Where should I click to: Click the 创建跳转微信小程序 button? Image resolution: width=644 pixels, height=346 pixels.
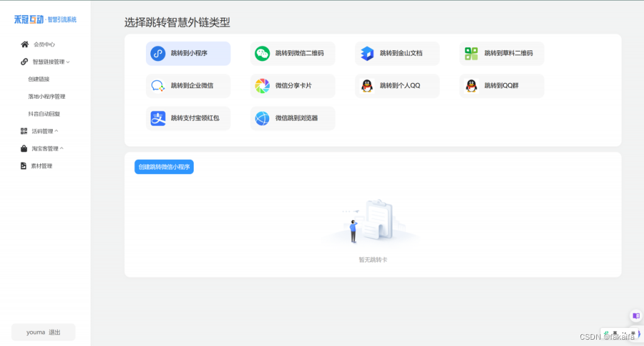[164, 167]
